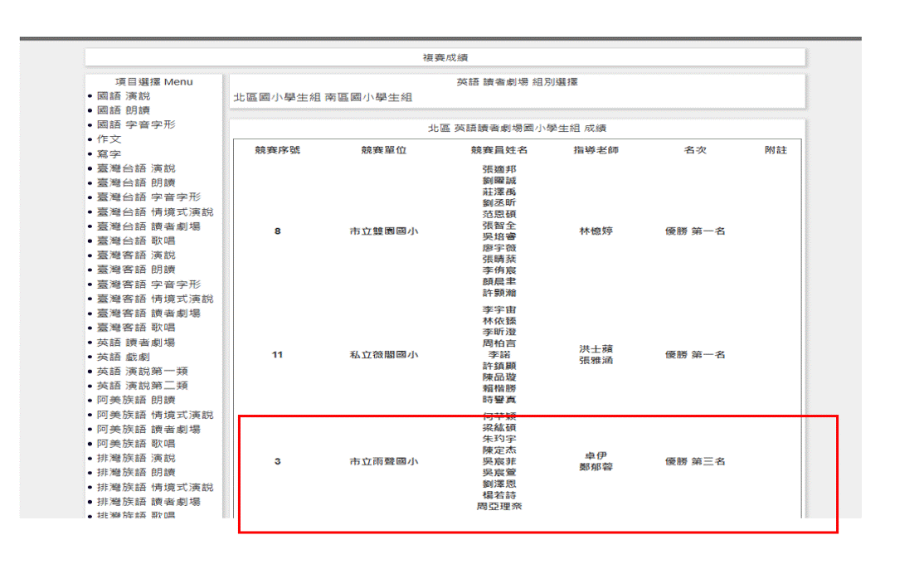Click the 名次 column header
924x569 pixels.
pos(694,150)
